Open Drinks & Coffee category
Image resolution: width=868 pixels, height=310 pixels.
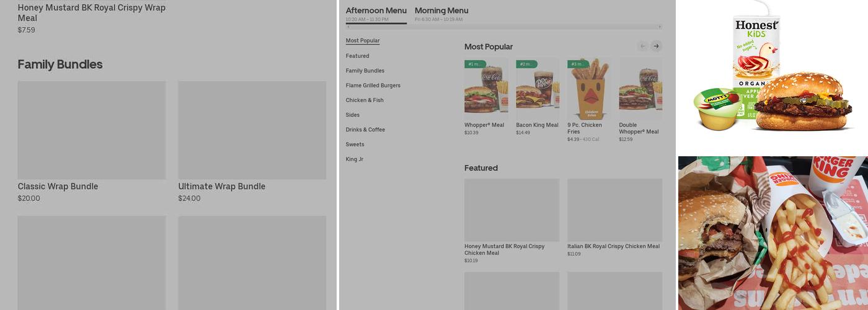pos(365,130)
